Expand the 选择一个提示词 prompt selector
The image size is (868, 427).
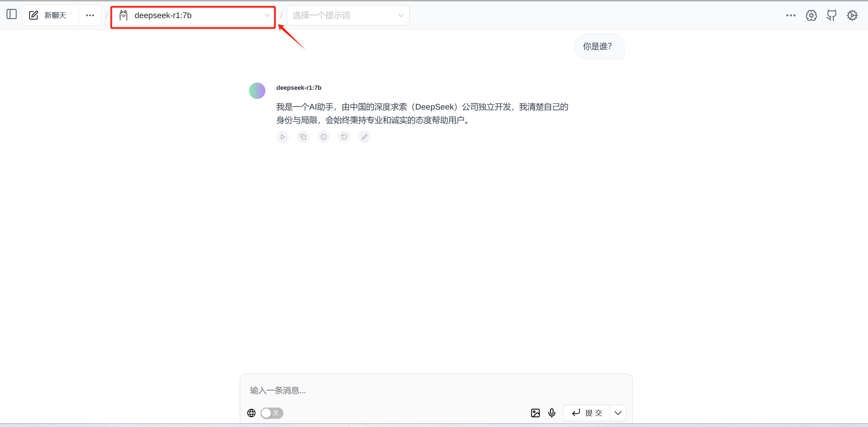[348, 16]
